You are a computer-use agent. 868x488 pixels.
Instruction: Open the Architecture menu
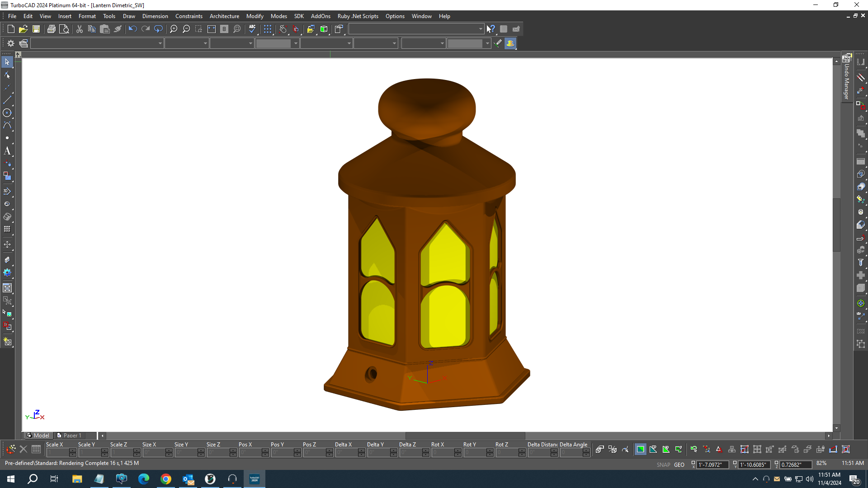224,16
